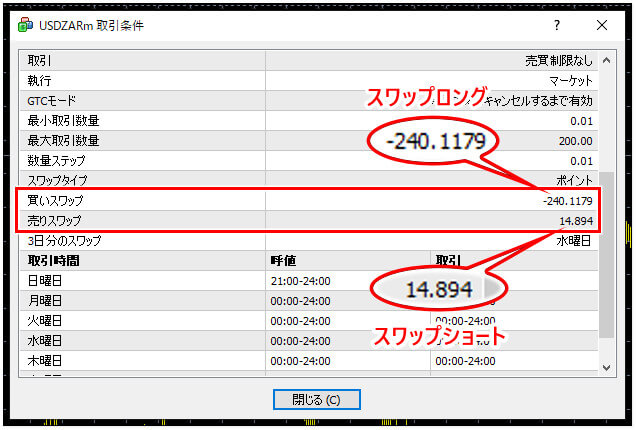The width and height of the screenshot is (636, 430).
Task: Select the 執行 row label
Action: pyautogui.click(x=39, y=81)
